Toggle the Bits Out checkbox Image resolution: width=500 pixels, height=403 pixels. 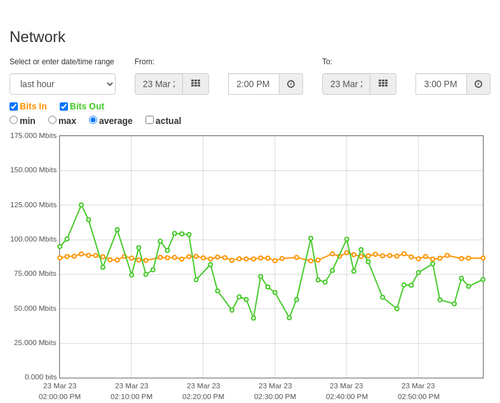coord(64,106)
